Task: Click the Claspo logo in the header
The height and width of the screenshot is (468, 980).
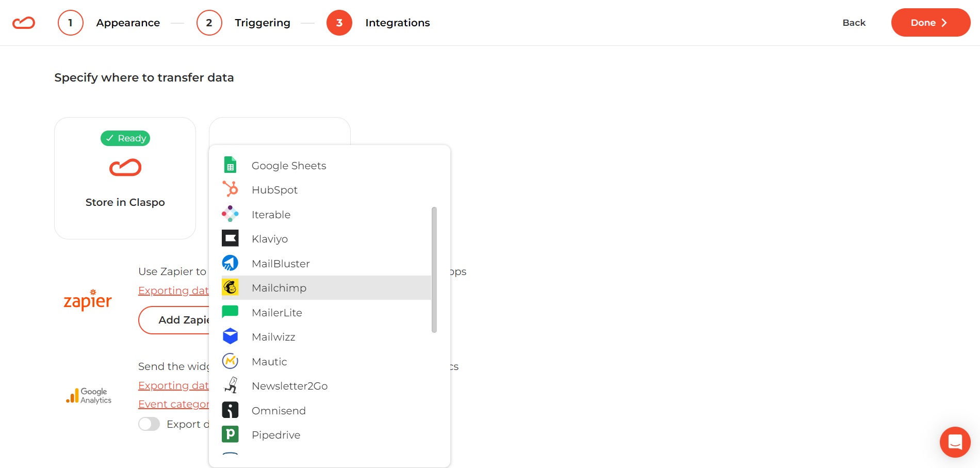Action: point(23,22)
